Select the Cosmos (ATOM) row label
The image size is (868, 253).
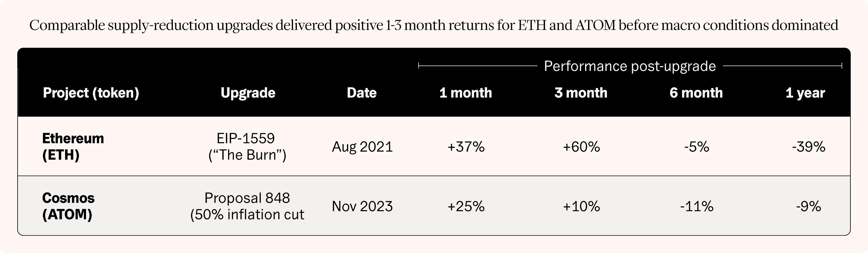(x=68, y=206)
